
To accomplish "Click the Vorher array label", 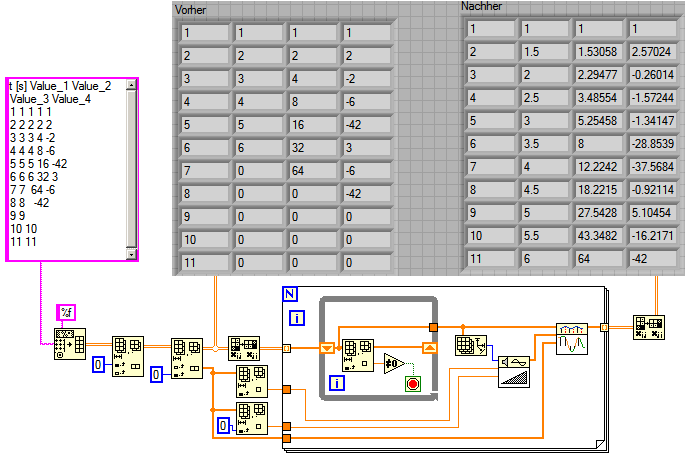I will (x=190, y=10).
